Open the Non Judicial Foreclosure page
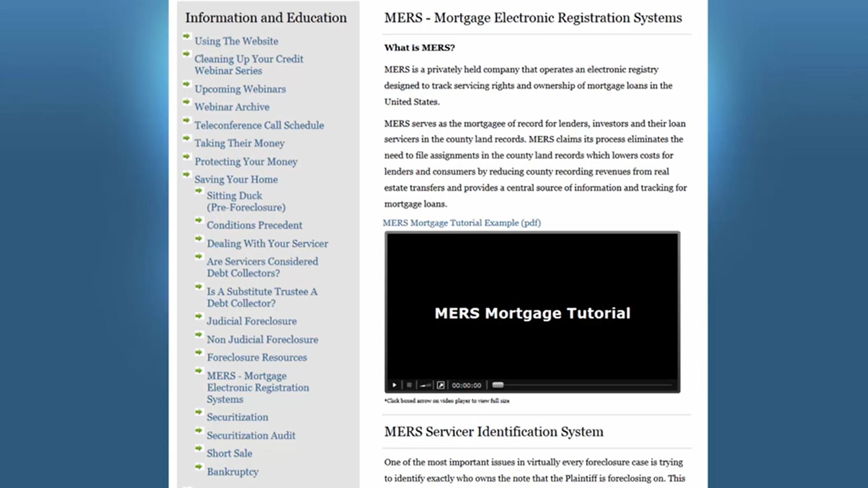The width and height of the screenshot is (868, 488). [262, 339]
